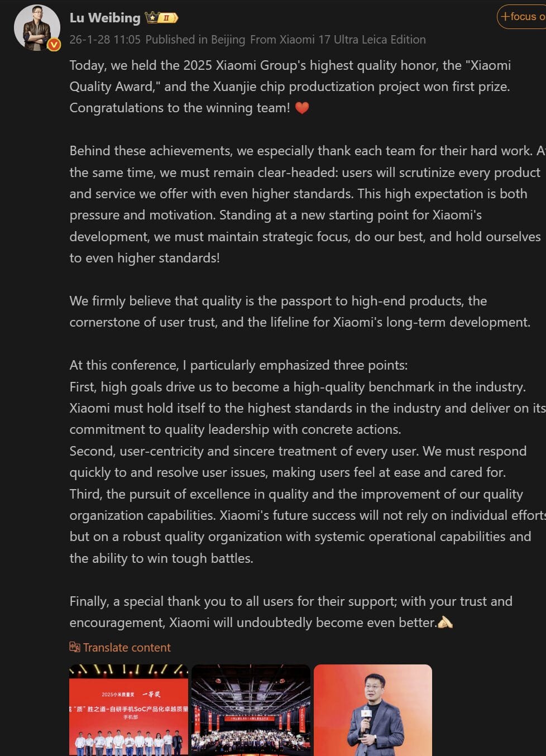Image resolution: width=546 pixels, height=756 pixels.
Task: Click the paragraph about Xiaomi Quality Award
Action: coord(290,86)
